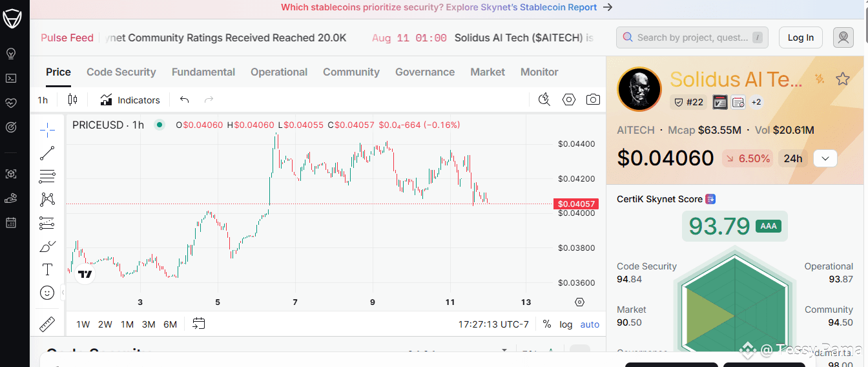This screenshot has height=367, width=868.
Task: Redo the chart action
Action: 209,100
